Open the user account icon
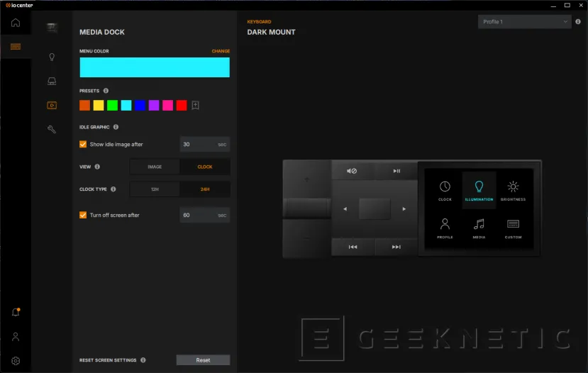588x373 pixels. coord(16,337)
